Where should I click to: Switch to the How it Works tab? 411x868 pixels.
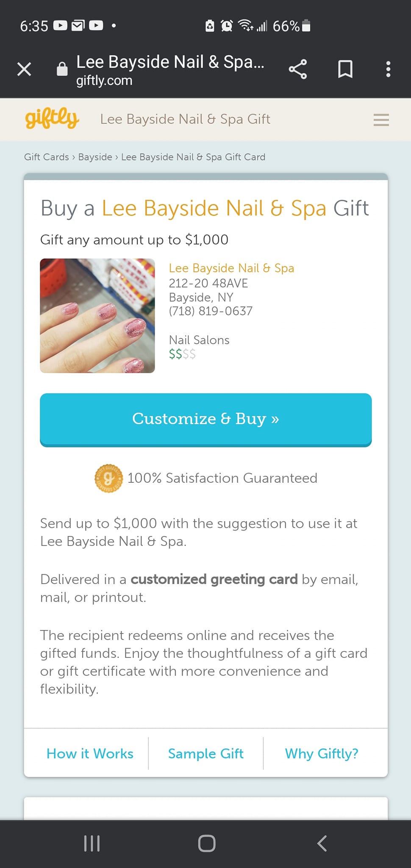click(x=90, y=754)
